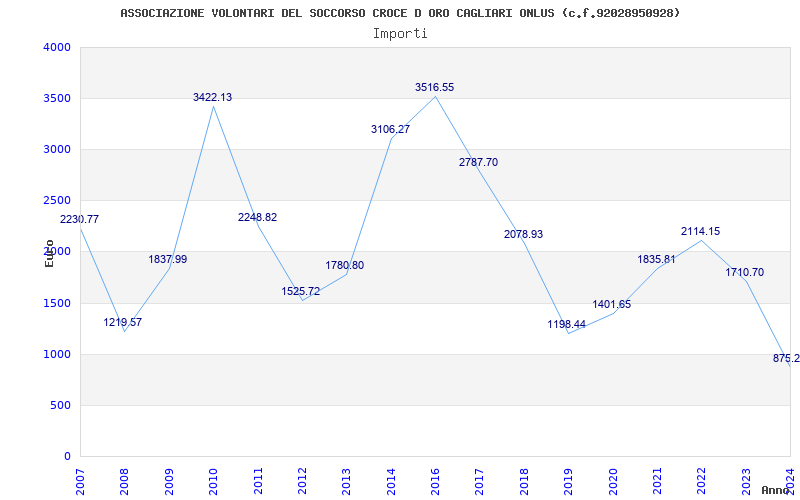
Task: Click the x-axis year 2013
Action: [x=346, y=481]
